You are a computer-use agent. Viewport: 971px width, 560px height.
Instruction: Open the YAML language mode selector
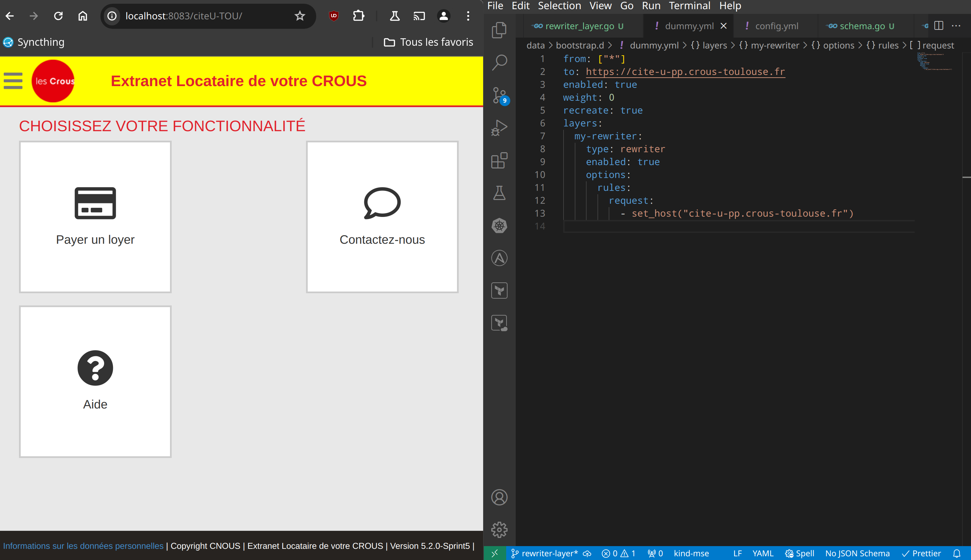point(762,553)
